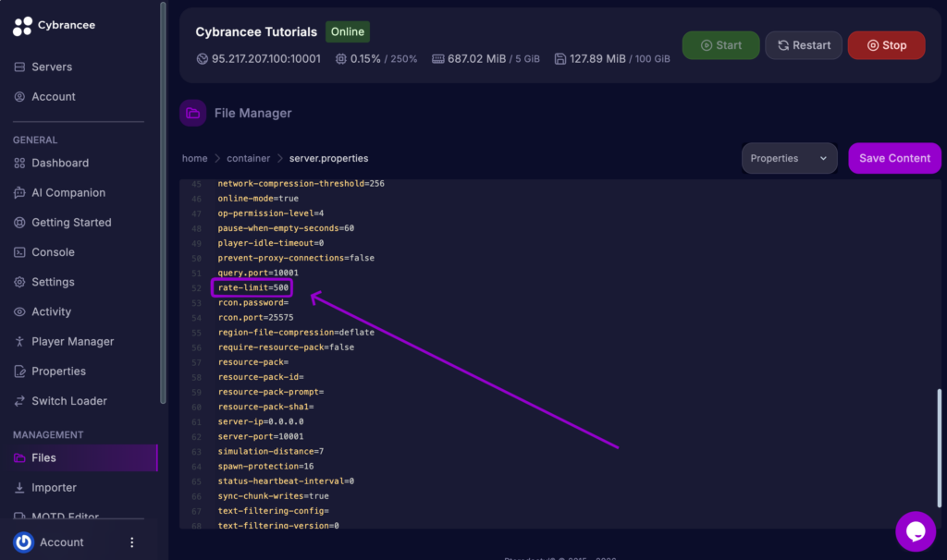The image size is (947, 560).
Task: Click the CPU usage chip icon
Action: [340, 58]
